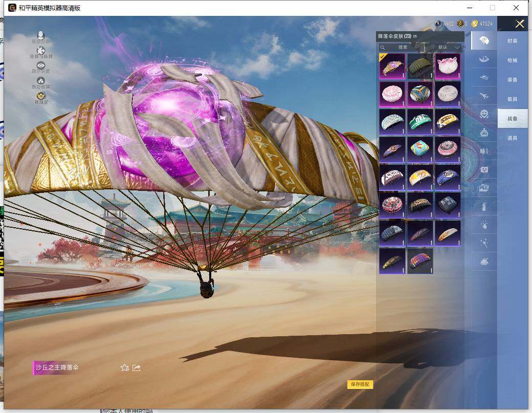This screenshot has width=532, height=413.
Task: Open the airplane skin category
Action: tap(483, 95)
